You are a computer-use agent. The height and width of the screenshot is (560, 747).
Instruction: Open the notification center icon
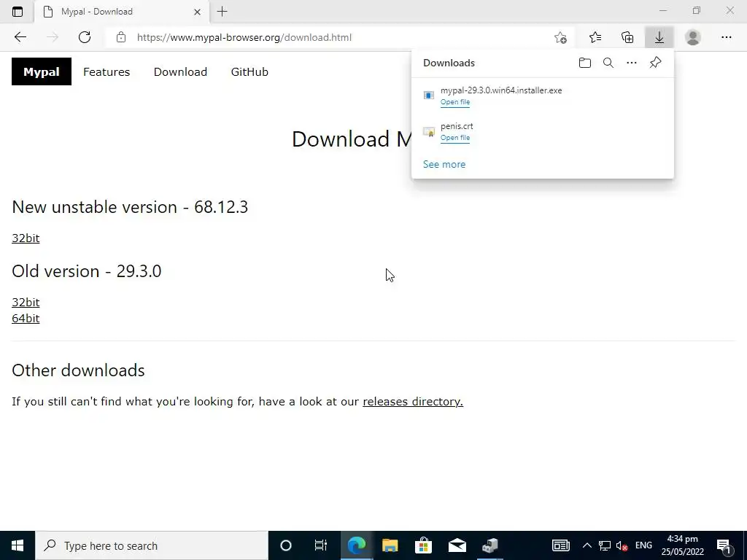click(724, 545)
